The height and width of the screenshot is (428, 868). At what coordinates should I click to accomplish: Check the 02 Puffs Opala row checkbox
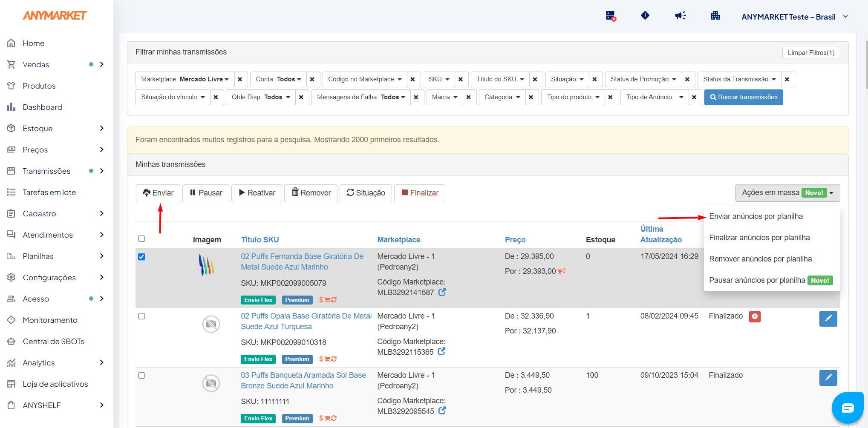pos(141,316)
